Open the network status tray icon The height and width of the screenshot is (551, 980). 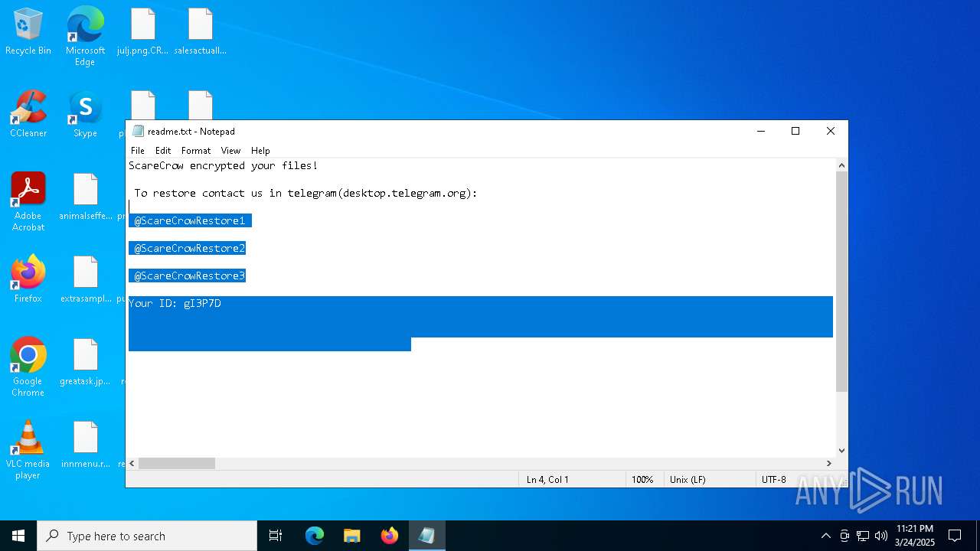[863, 536]
